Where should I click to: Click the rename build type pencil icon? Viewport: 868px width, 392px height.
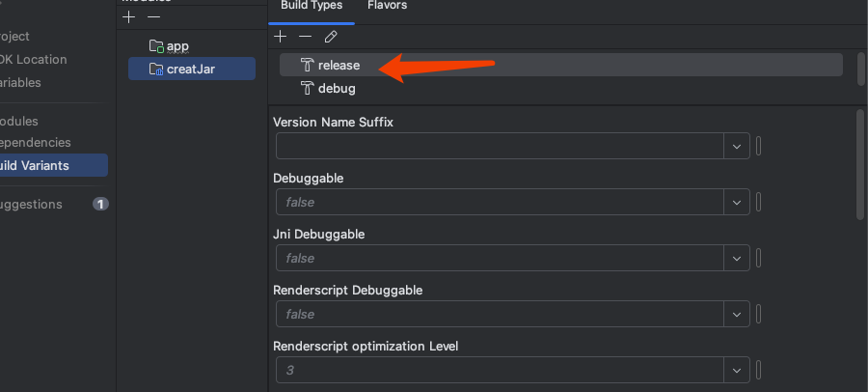click(x=331, y=37)
